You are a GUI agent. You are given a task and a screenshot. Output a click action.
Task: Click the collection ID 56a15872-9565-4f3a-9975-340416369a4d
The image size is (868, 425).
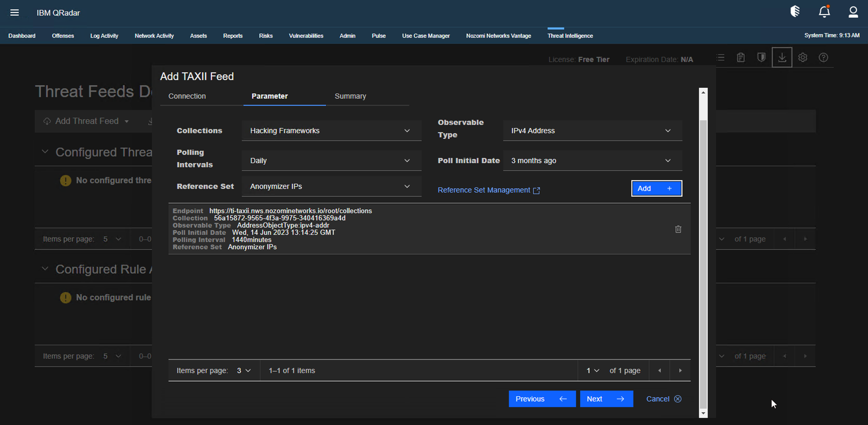pos(279,218)
